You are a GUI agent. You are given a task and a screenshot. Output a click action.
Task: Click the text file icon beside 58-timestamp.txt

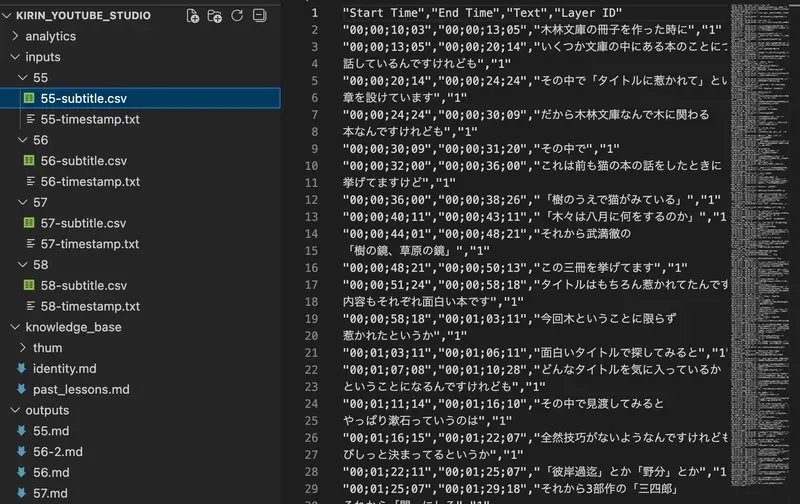point(31,306)
